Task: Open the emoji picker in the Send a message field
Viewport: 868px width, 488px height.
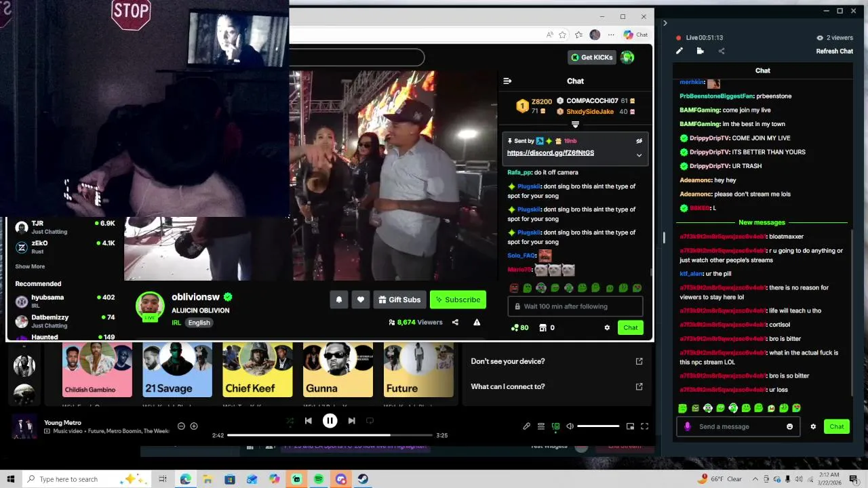Action: (789, 427)
